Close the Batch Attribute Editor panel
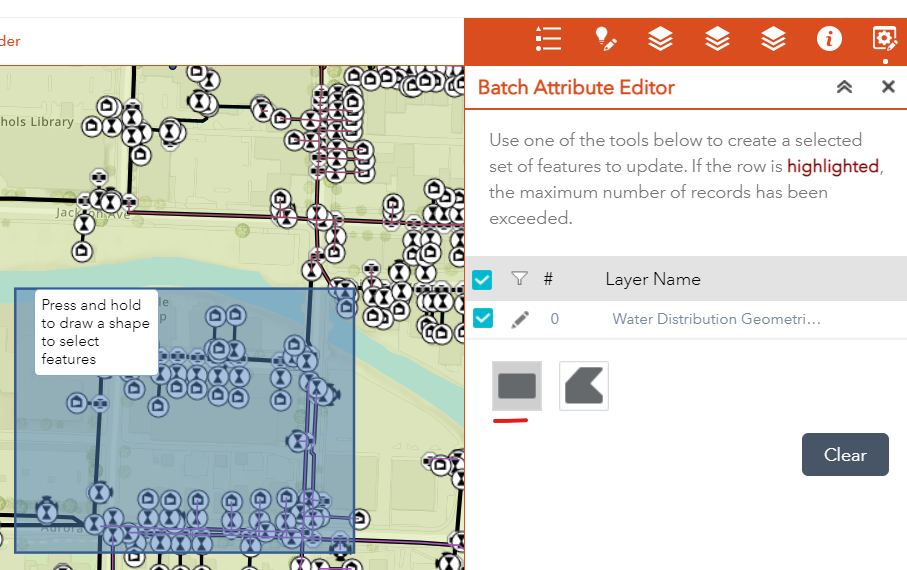The image size is (907, 570). pyautogui.click(x=888, y=87)
